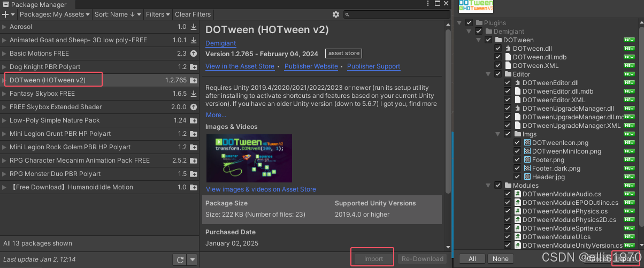This screenshot has width=644, height=268.
Task: Click the Plugins folder icon
Action: coord(479,23)
